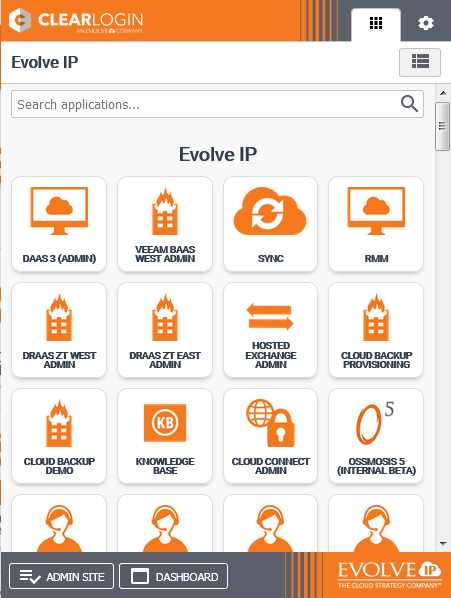The width and height of the screenshot is (451, 598).
Task: Click the Evolve IP footer logo
Action: [x=389, y=575]
